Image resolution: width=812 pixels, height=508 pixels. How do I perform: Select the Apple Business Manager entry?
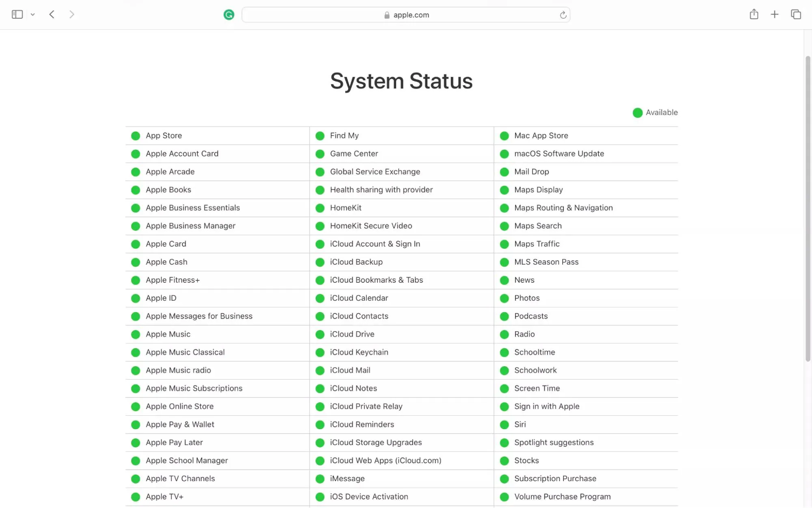(191, 226)
